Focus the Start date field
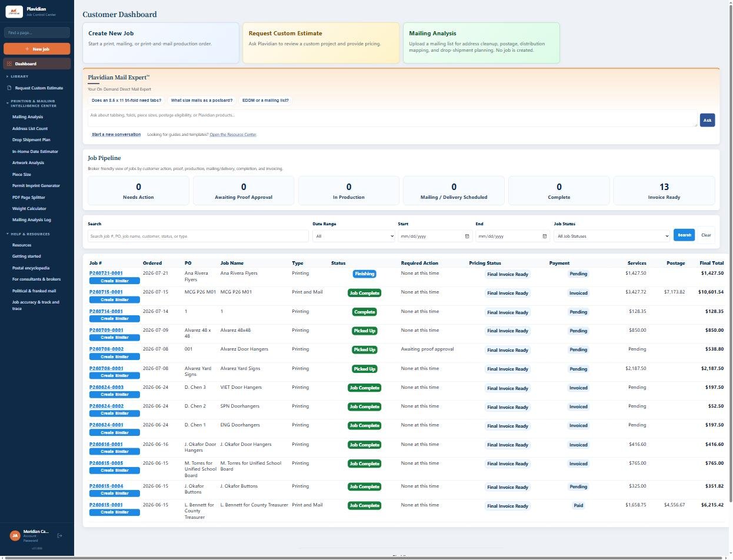 435,236
